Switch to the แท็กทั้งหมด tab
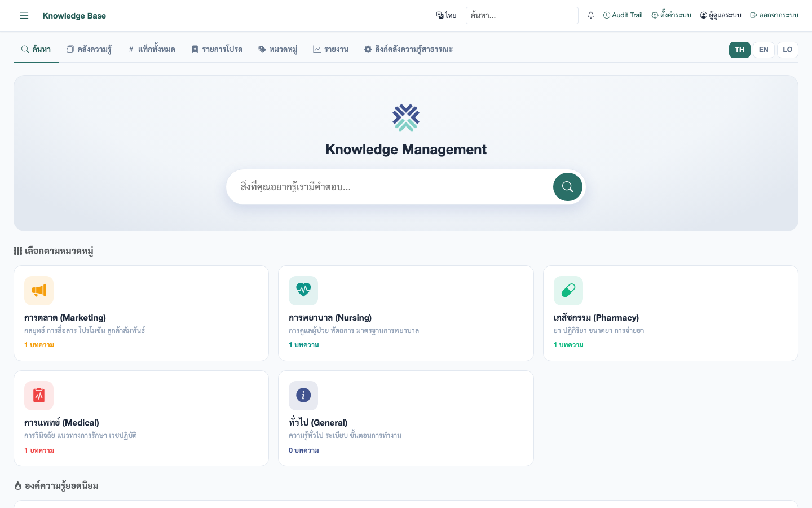The height and width of the screenshot is (508, 812). tap(152, 50)
